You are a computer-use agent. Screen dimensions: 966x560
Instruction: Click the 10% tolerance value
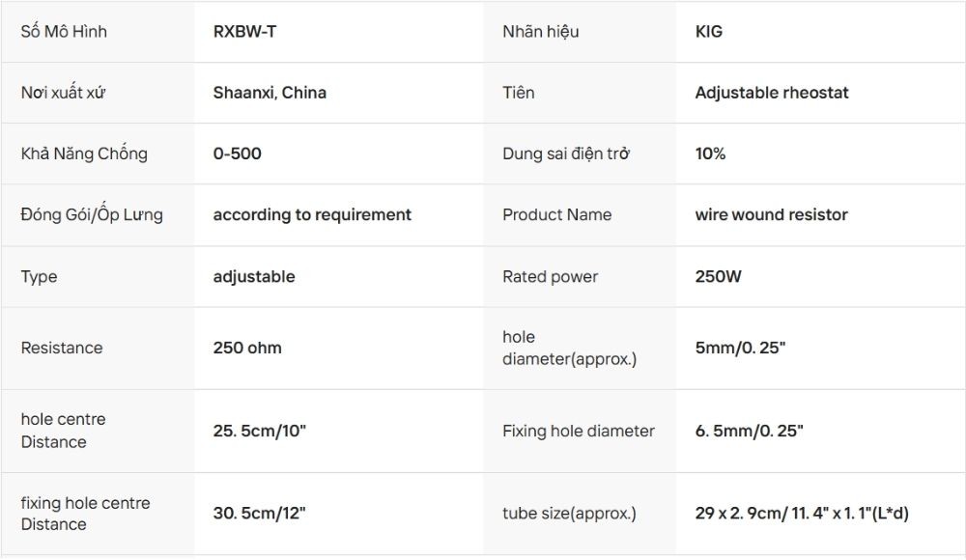pos(710,154)
